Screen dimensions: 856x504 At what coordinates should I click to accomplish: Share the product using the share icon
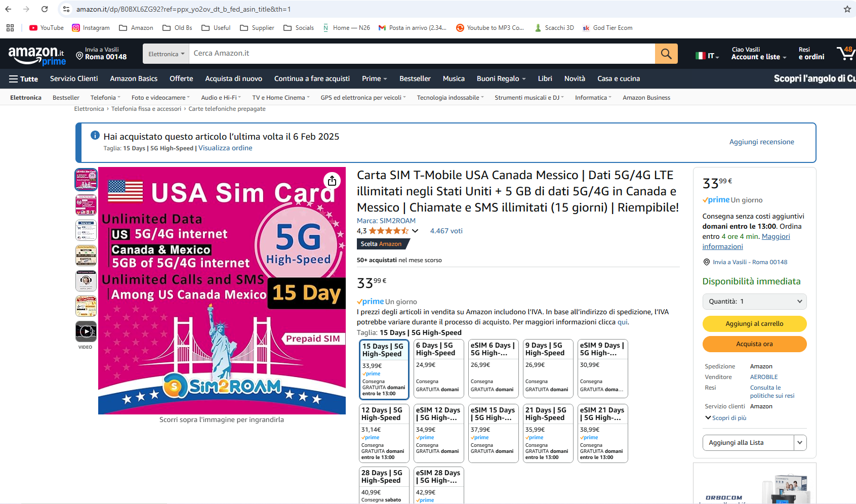(332, 181)
